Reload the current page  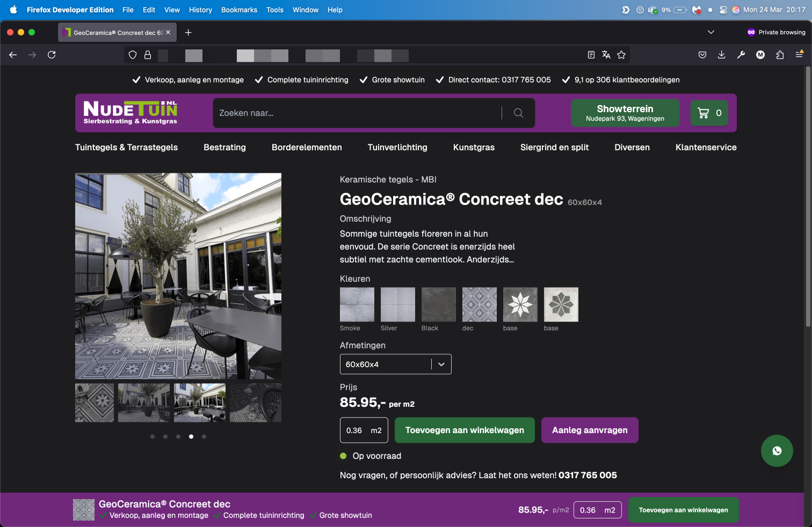pos(52,55)
